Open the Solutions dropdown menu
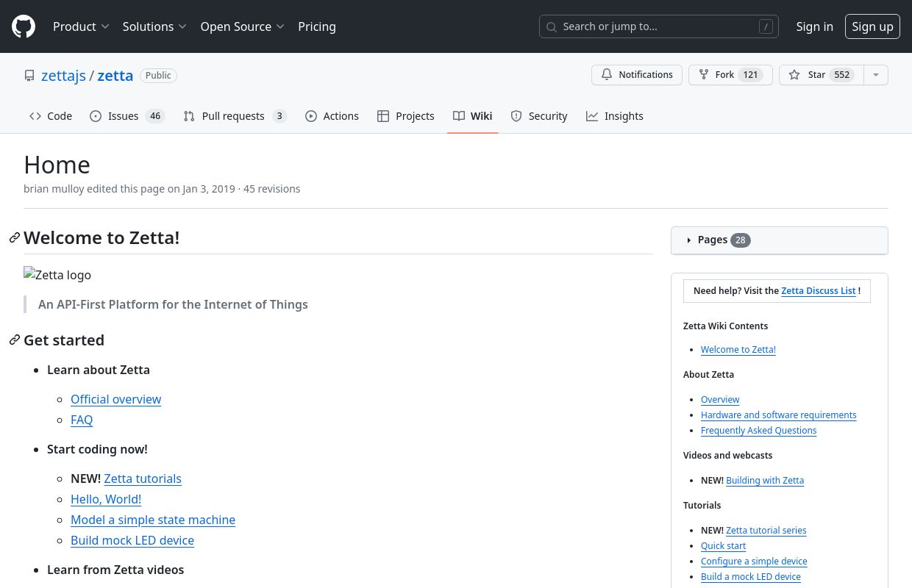This screenshot has width=912, height=588. (155, 26)
